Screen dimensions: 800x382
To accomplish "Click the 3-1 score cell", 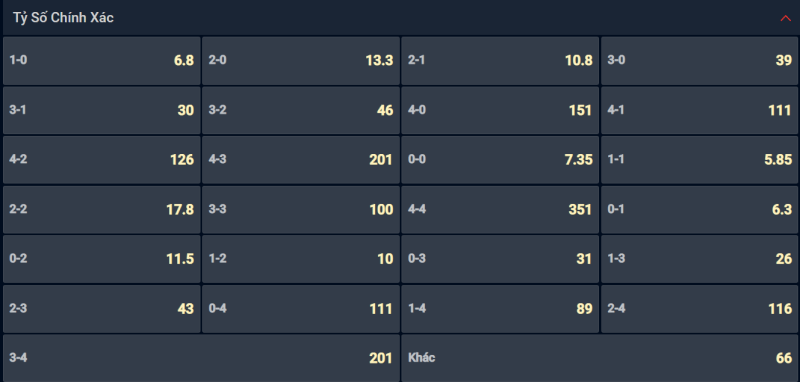I will click(102, 110).
